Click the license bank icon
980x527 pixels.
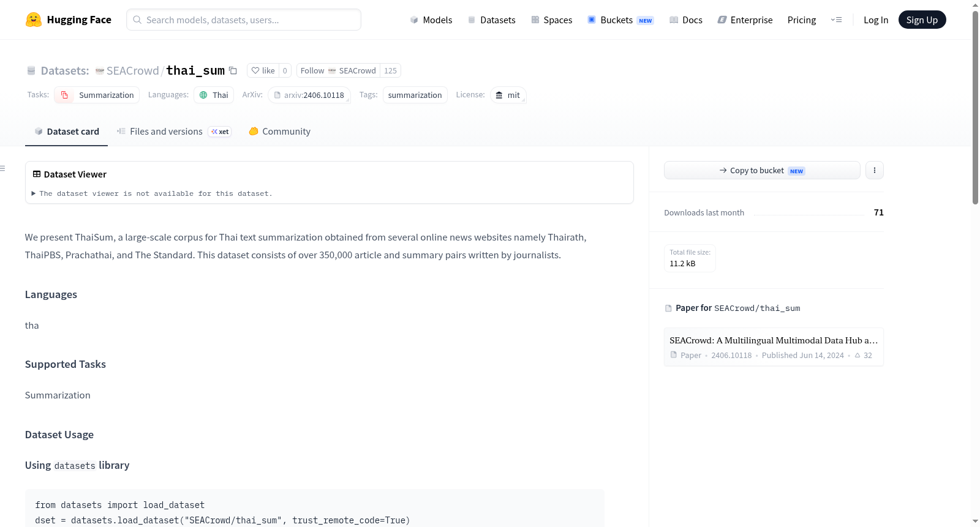click(x=499, y=95)
